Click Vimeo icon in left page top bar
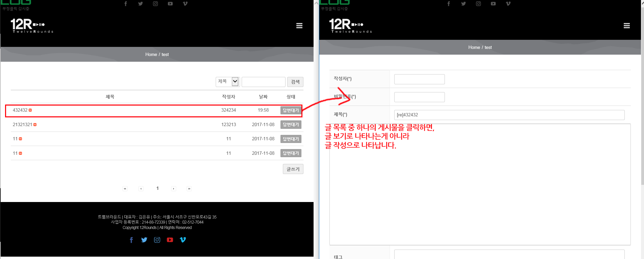 pyautogui.click(x=185, y=4)
